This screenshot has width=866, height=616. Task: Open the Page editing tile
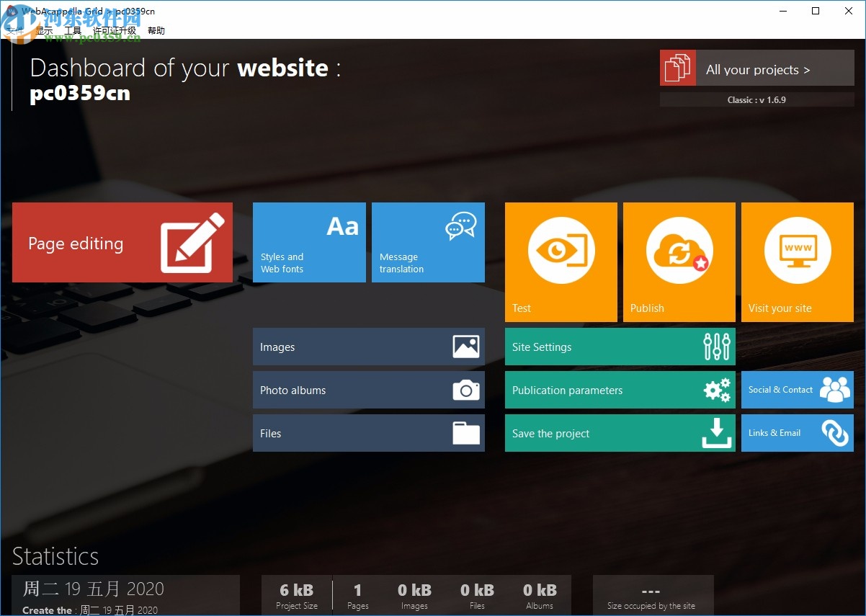(122, 242)
